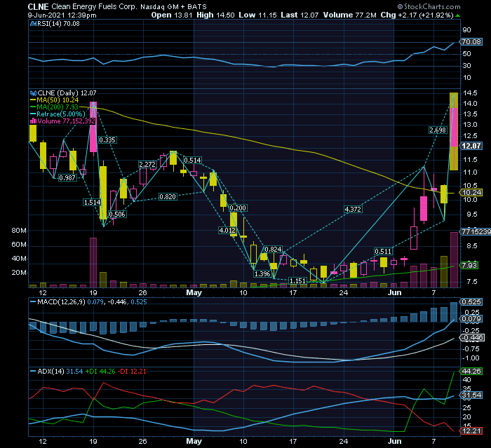Click the Low 11.15 value

(257, 15)
